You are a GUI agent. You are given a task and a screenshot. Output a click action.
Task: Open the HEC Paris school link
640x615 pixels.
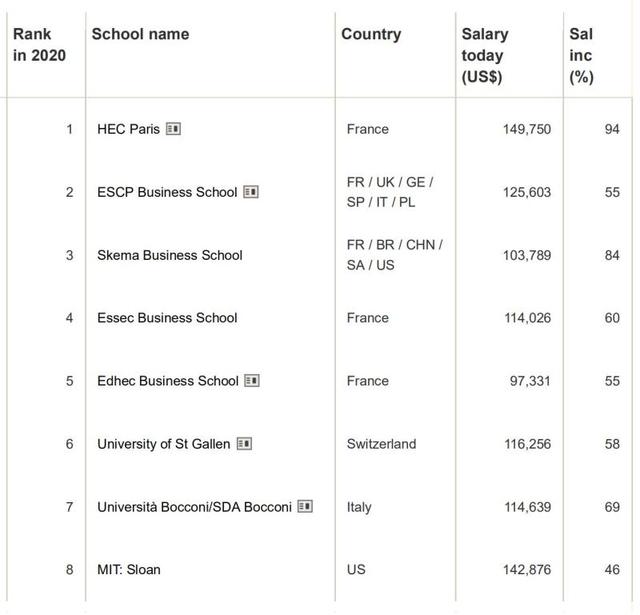(x=128, y=129)
